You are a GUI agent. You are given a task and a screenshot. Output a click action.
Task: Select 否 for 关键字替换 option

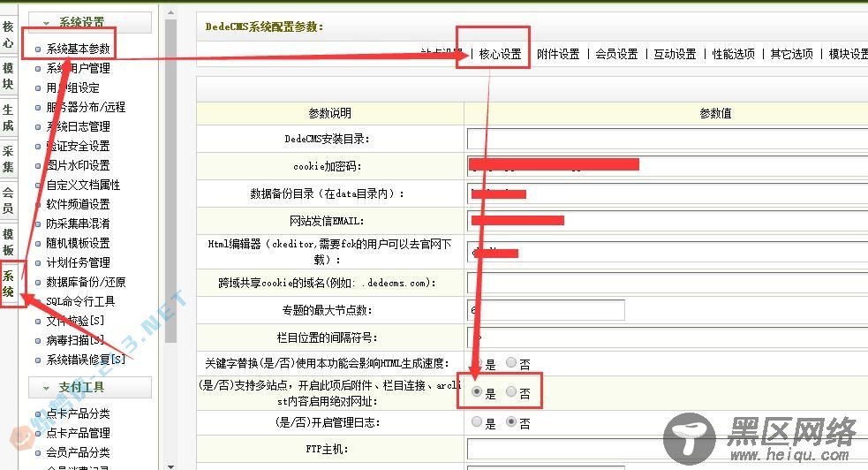511,362
